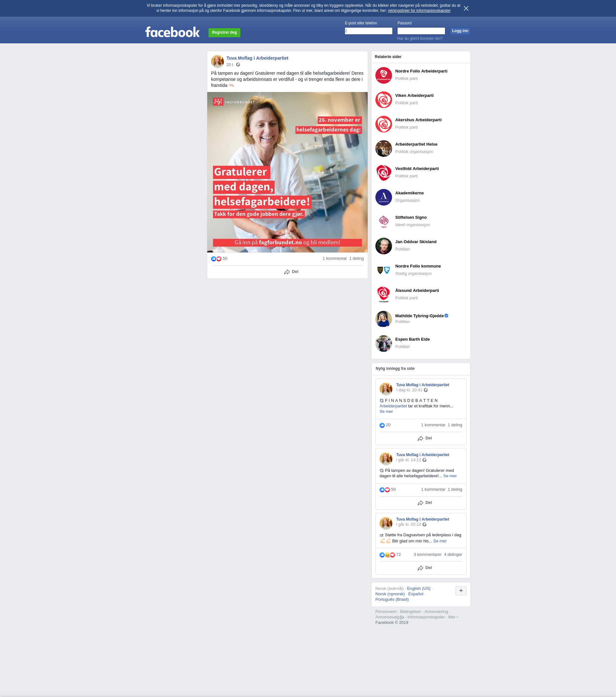Share the main post with Del button

click(291, 272)
